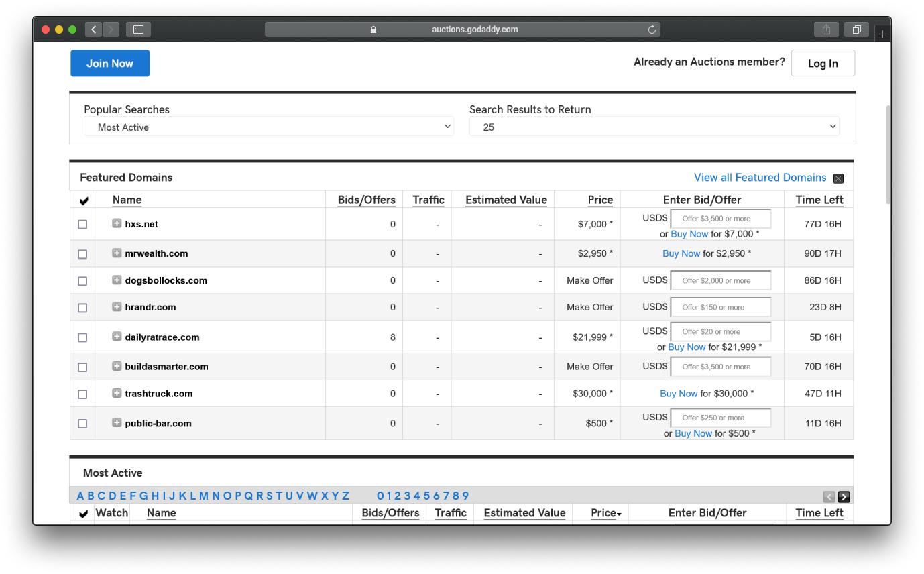
Task: Expand details for mrwealth.com with the plus icon
Action: coord(117,253)
